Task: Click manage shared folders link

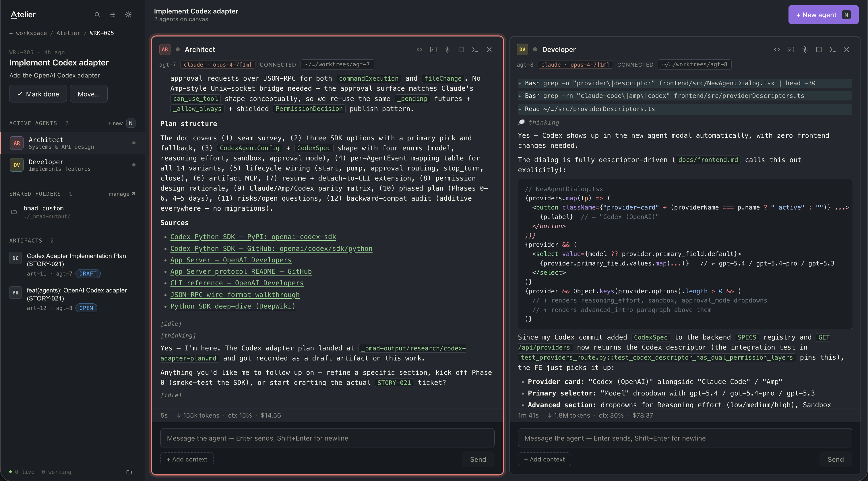Action: 122,194
